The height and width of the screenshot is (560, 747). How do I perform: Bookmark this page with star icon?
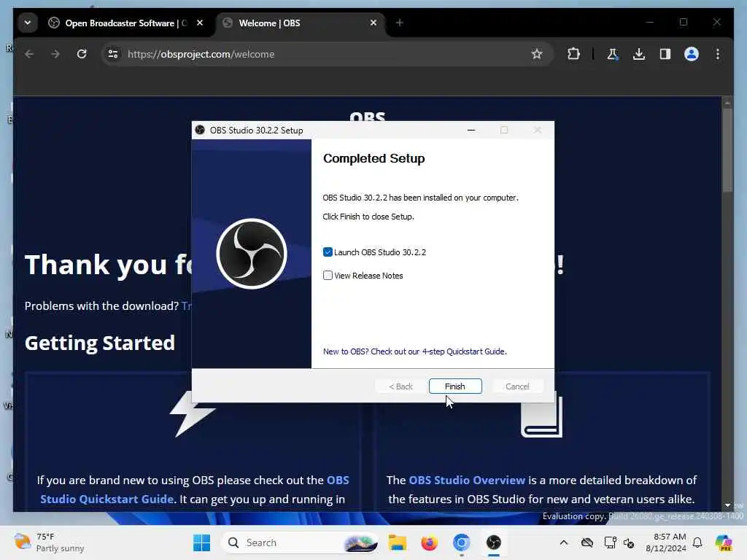[x=537, y=54]
